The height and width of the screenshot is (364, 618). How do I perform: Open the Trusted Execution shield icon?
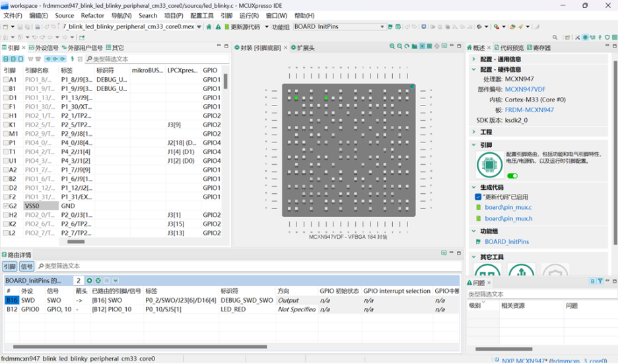click(607, 38)
